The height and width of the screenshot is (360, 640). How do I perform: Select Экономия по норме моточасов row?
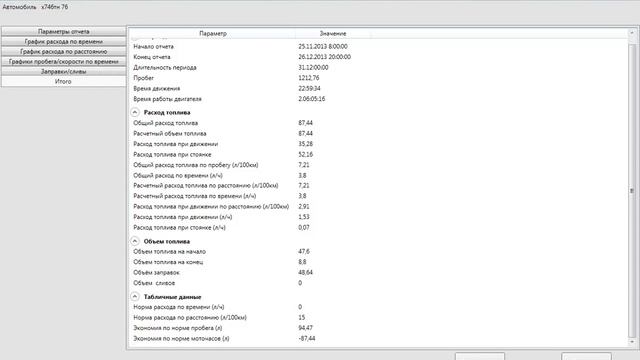[x=379, y=339]
